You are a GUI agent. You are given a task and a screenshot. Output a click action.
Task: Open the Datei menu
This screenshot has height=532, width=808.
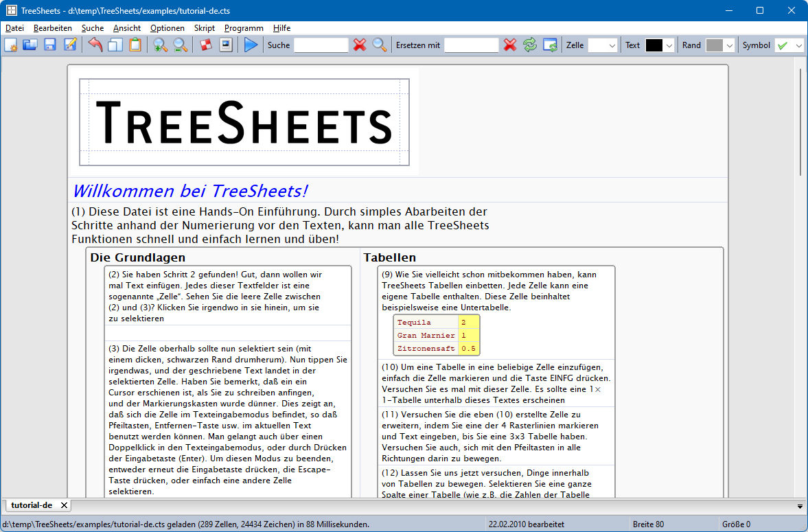[15, 28]
